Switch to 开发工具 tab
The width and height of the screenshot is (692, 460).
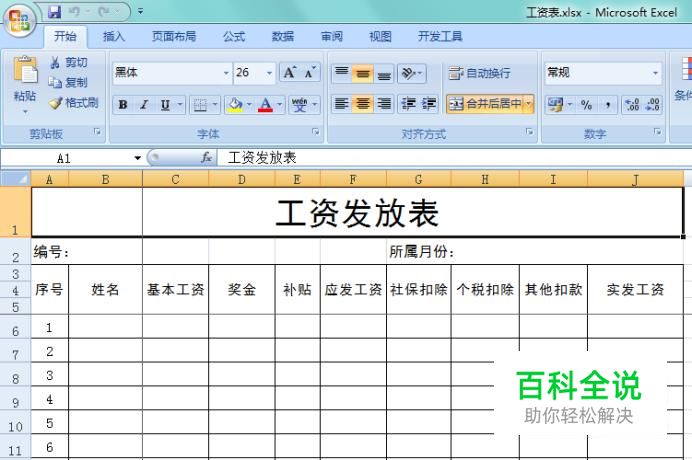click(440, 36)
